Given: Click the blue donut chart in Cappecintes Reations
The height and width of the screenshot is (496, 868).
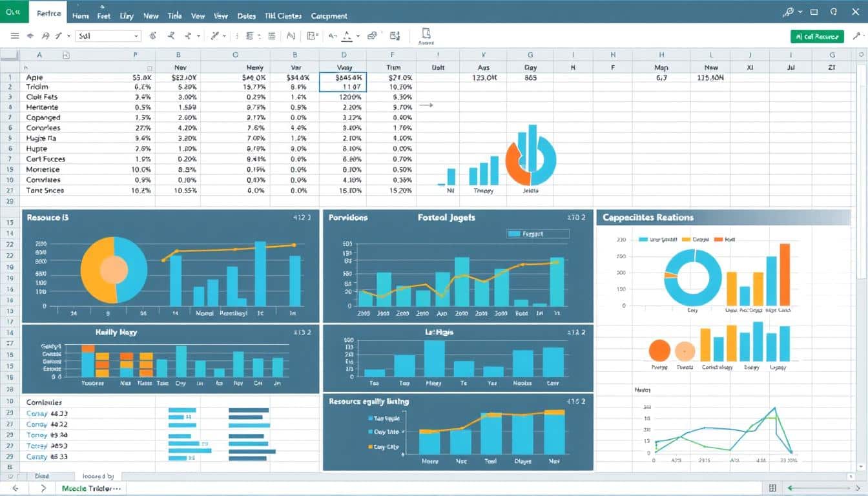Looking at the screenshot, I should click(x=692, y=277).
